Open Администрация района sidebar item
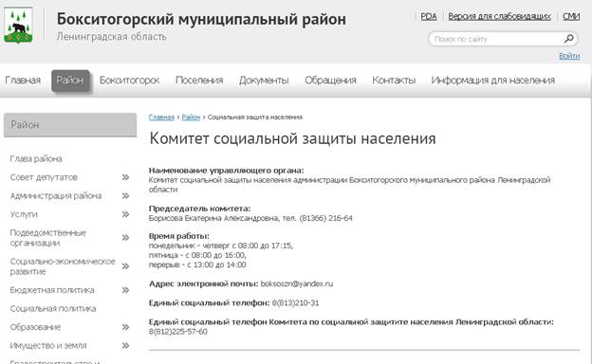This screenshot has height=364, width=592. 56,196
